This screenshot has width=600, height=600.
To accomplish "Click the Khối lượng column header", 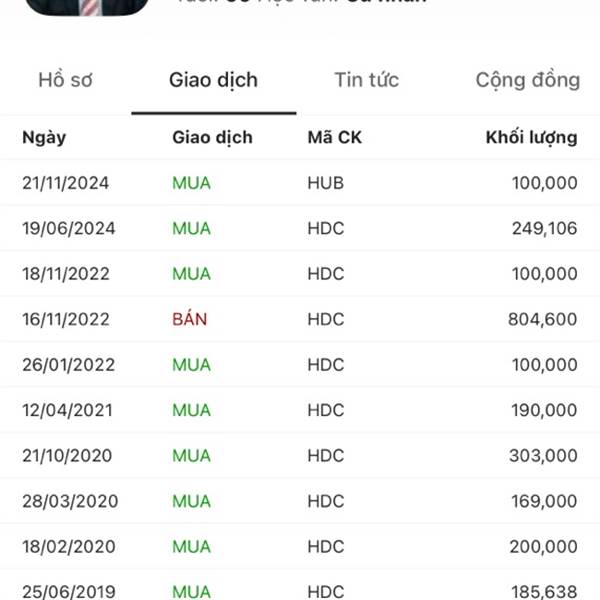I will (x=532, y=138).
